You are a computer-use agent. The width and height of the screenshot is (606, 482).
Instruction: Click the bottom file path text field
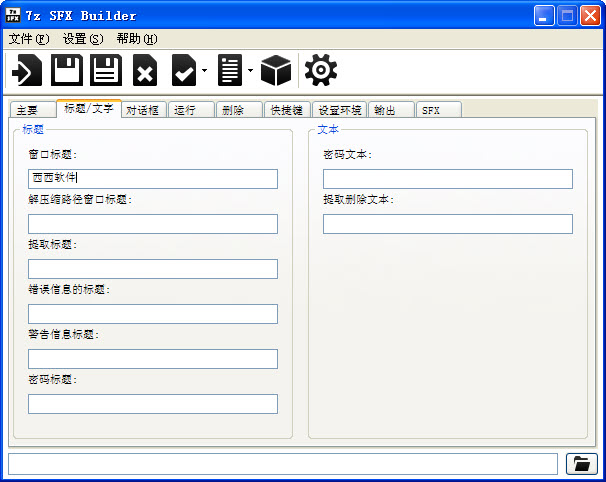[x=283, y=464]
